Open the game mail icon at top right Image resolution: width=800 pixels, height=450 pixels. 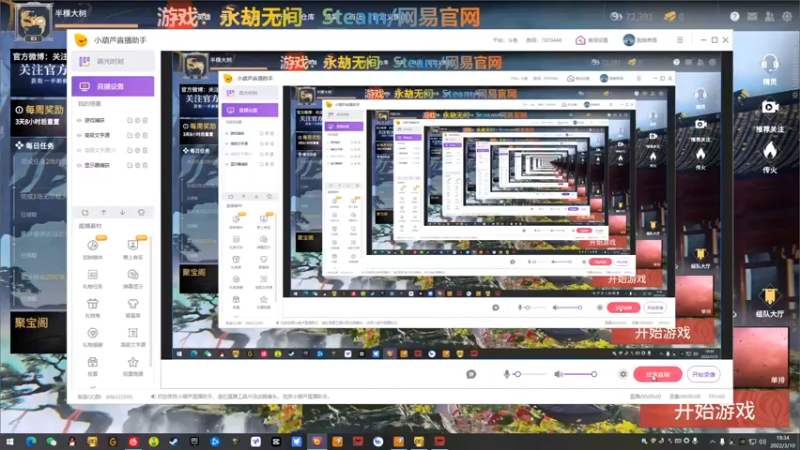point(752,16)
